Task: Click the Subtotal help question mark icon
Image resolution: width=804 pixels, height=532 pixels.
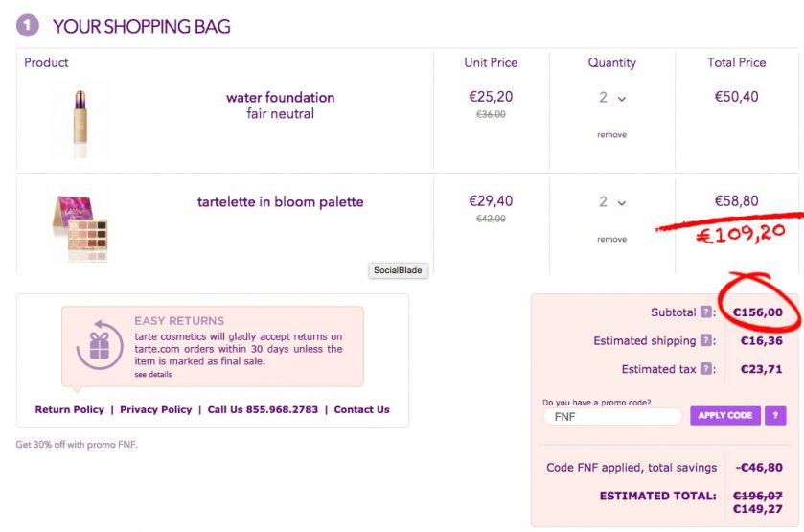Action: (x=706, y=312)
